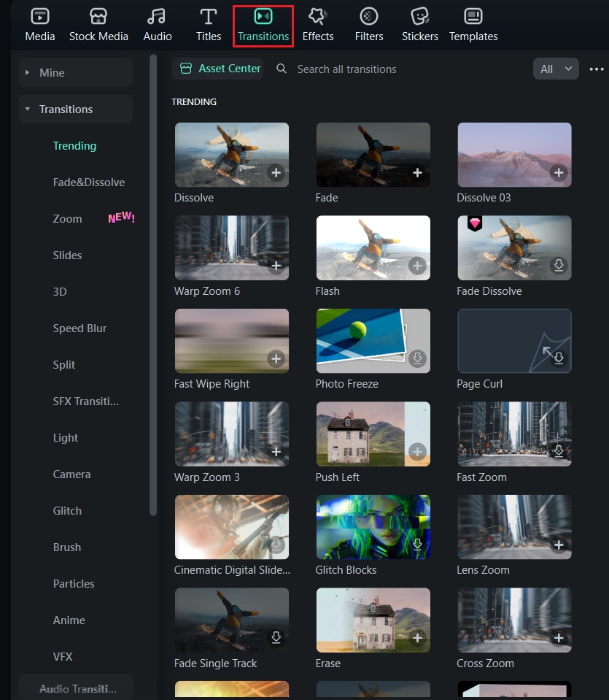Preview the Photo Freeze thumbnail
The width and height of the screenshot is (609, 700).
click(x=373, y=341)
